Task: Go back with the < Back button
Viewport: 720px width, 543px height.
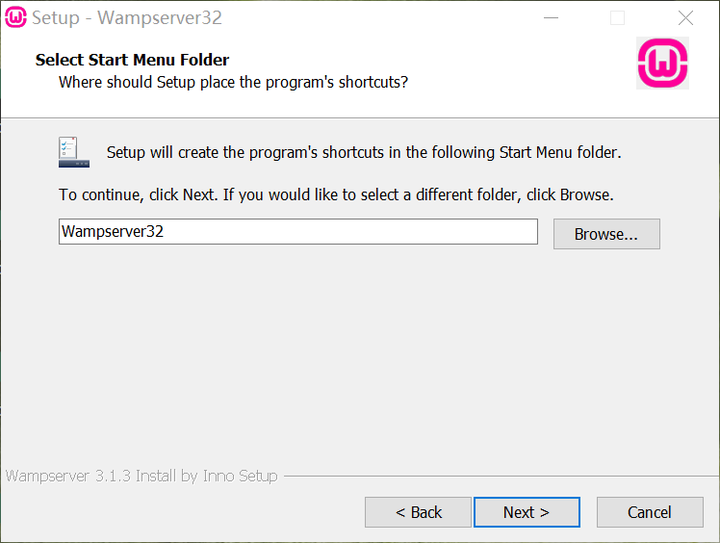Action: click(x=418, y=512)
